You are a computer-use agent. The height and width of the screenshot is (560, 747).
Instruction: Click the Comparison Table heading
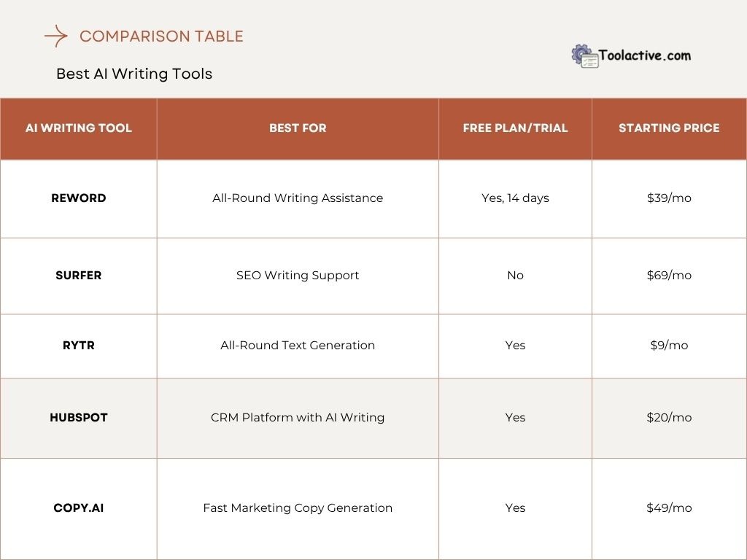click(161, 36)
